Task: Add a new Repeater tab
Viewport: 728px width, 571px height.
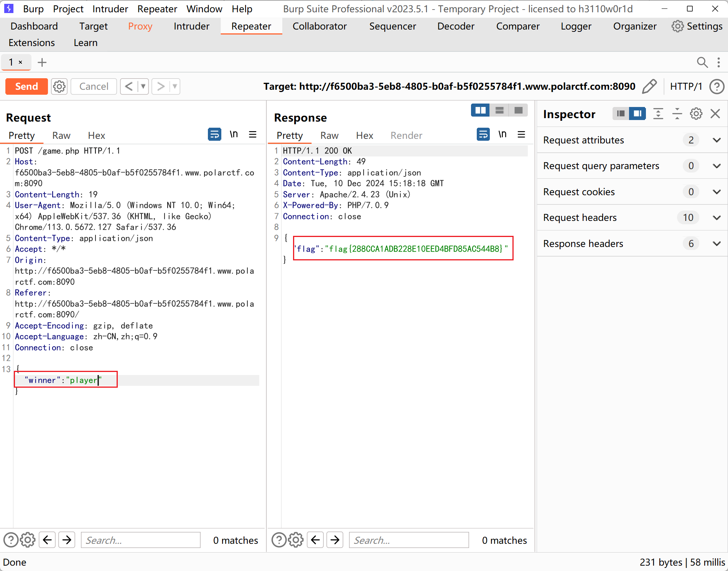Action: 42,62
